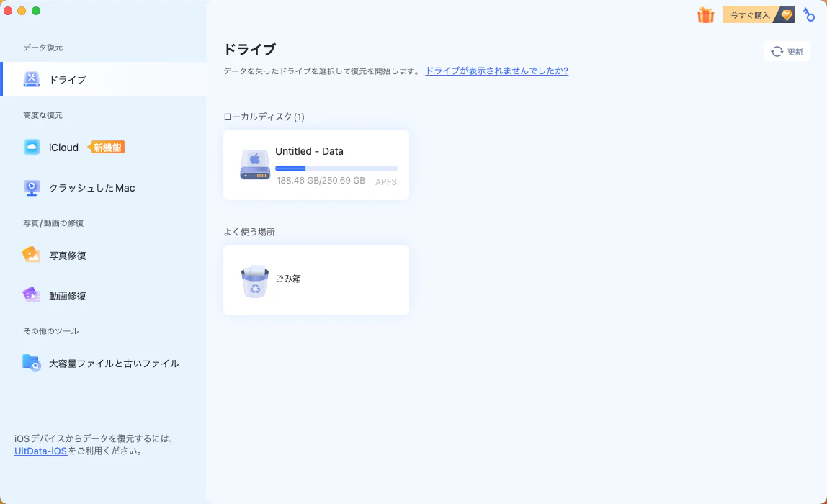Click the Apple hard drive icon

[255, 164]
